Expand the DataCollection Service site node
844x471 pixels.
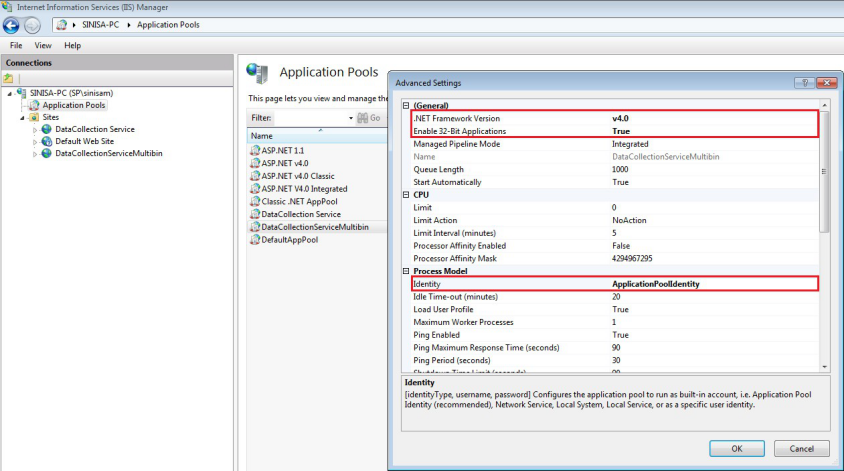pyautogui.click(x=35, y=130)
